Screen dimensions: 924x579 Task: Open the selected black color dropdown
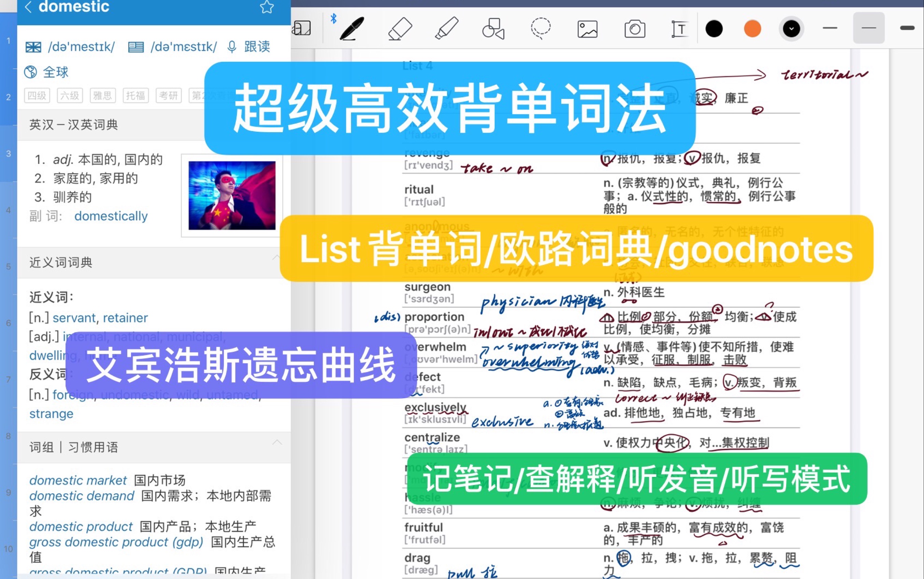(791, 29)
